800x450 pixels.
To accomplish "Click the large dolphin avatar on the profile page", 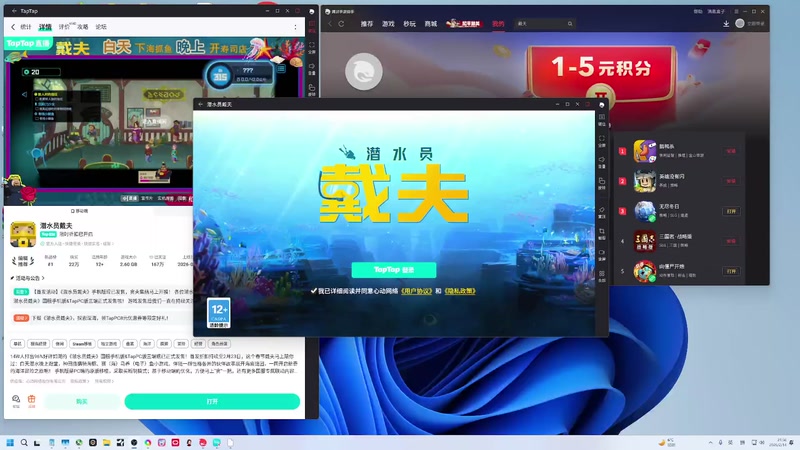I will [x=364, y=71].
